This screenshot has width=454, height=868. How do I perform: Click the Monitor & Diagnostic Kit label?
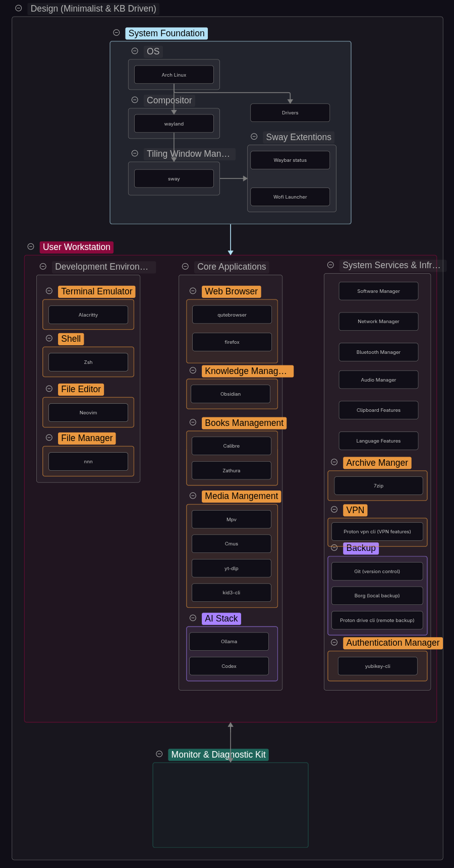click(x=218, y=755)
